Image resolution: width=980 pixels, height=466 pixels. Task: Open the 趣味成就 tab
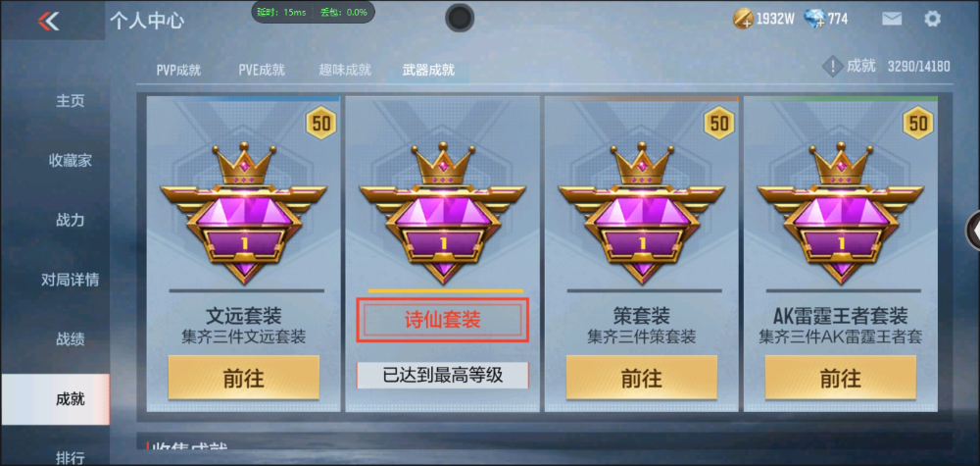coord(345,70)
